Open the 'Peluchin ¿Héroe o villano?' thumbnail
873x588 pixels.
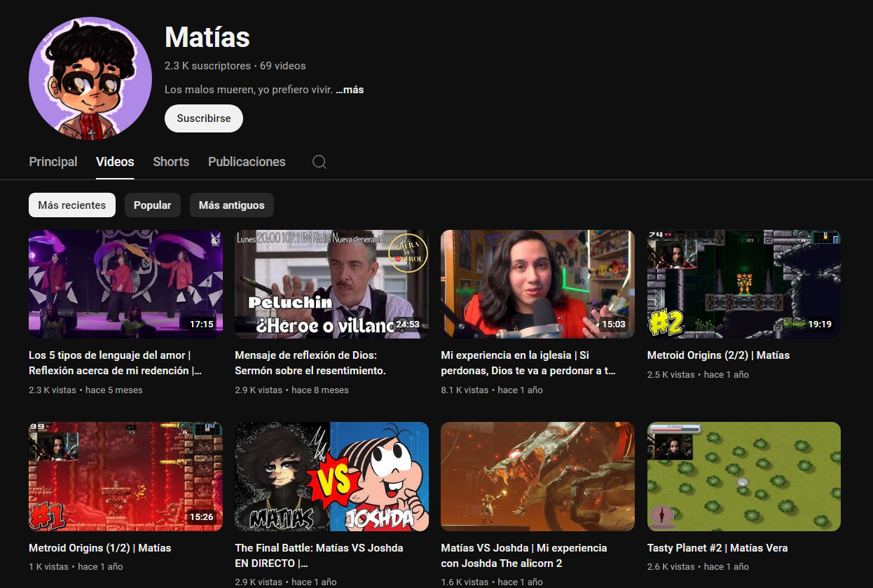coord(331,285)
